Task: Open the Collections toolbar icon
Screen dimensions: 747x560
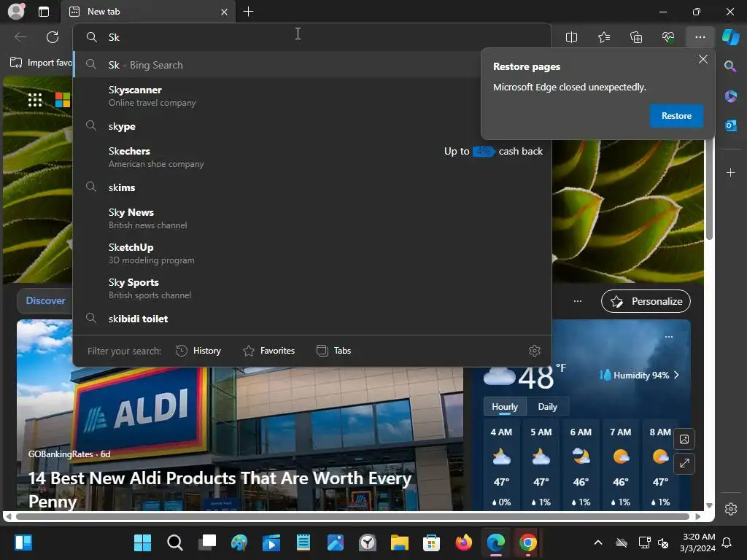Action: (636, 37)
